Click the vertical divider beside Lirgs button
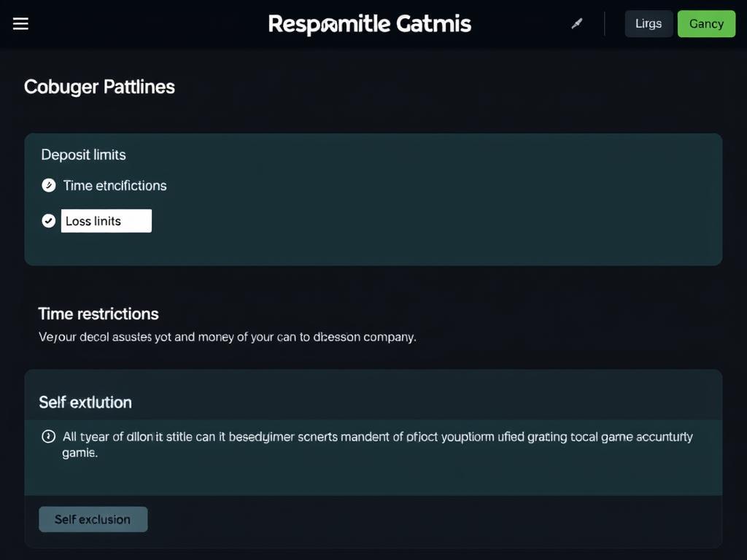The height and width of the screenshot is (560, 747). 605,24
